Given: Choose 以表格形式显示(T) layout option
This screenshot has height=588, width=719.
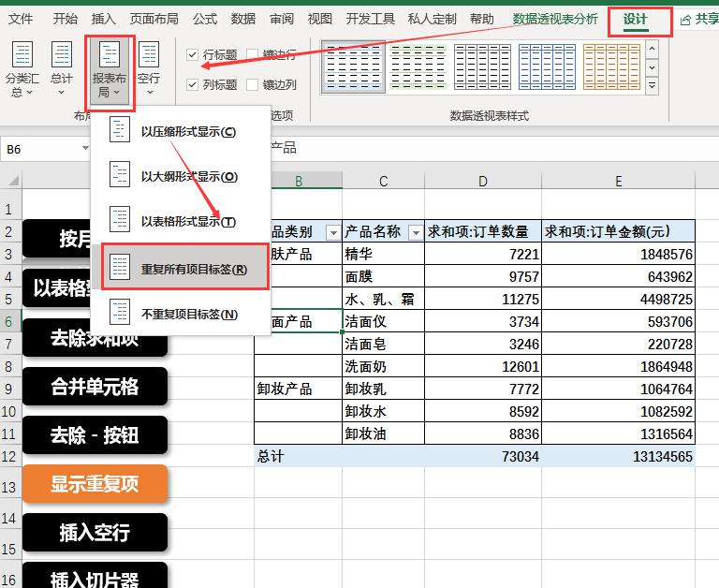Looking at the screenshot, I should (180, 222).
